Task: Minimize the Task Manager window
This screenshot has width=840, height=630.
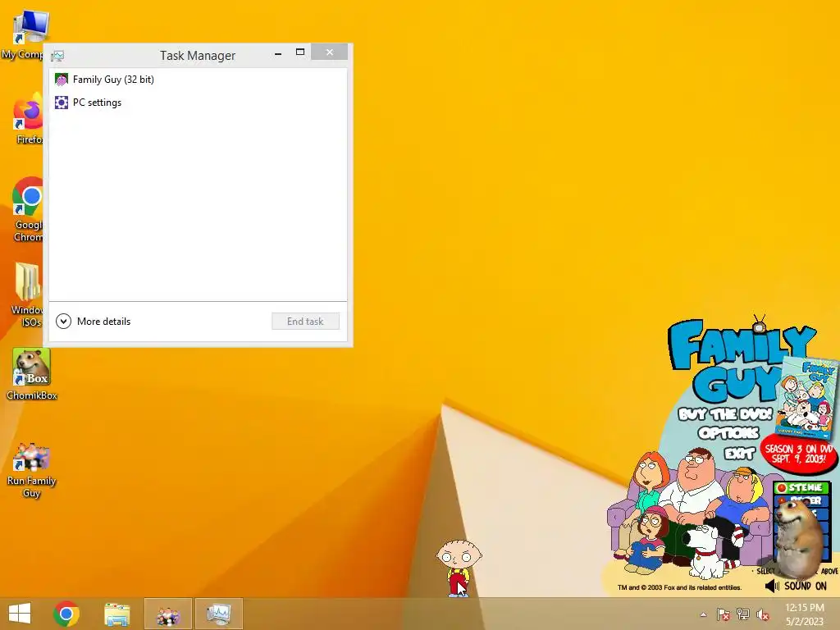Action: click(278, 52)
